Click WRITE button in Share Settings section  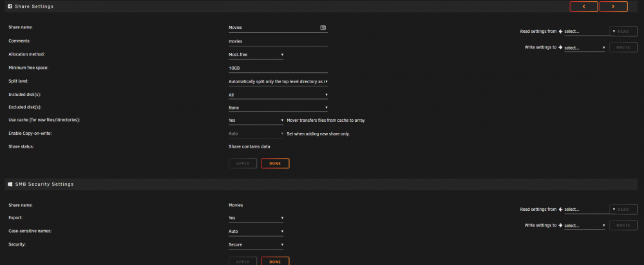[x=623, y=47]
